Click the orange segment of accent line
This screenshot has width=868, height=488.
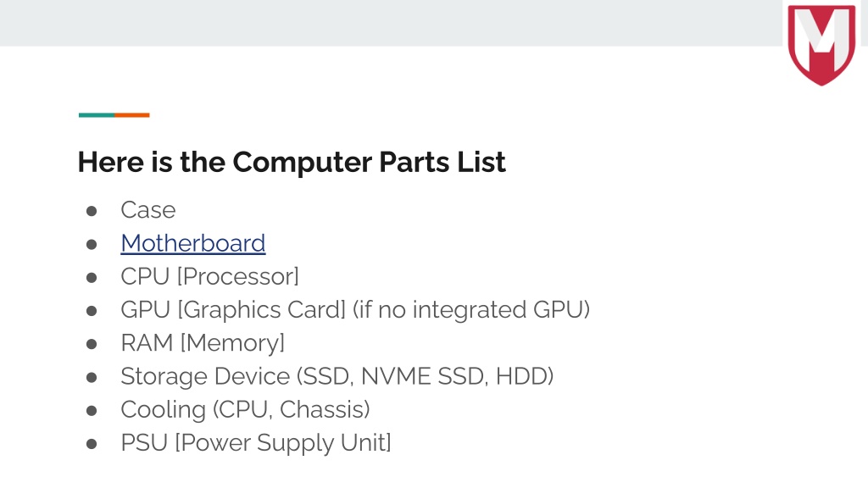pyautogui.click(x=132, y=115)
